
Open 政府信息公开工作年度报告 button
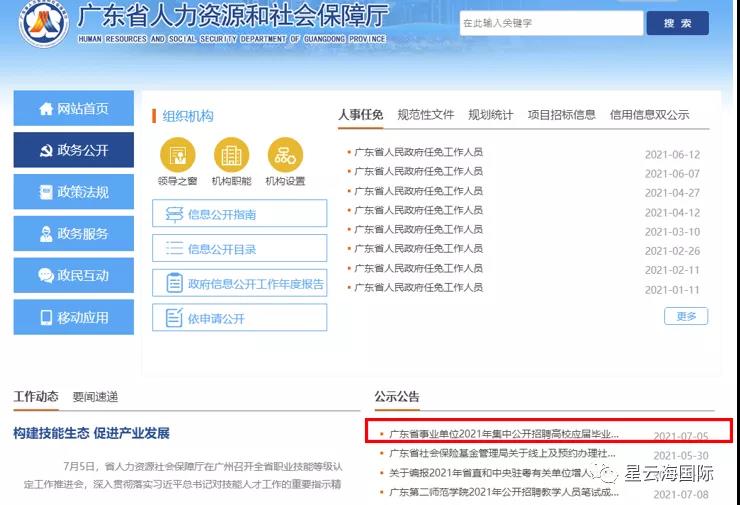coord(239,283)
